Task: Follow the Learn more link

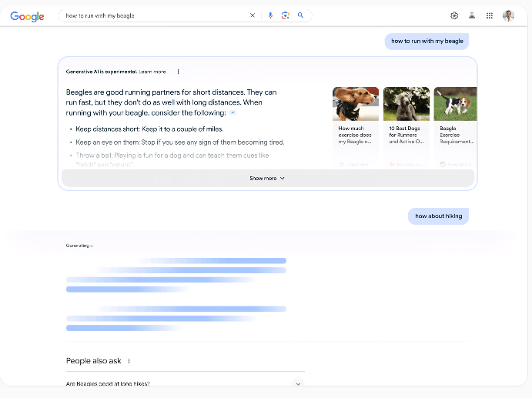Action: coord(152,72)
